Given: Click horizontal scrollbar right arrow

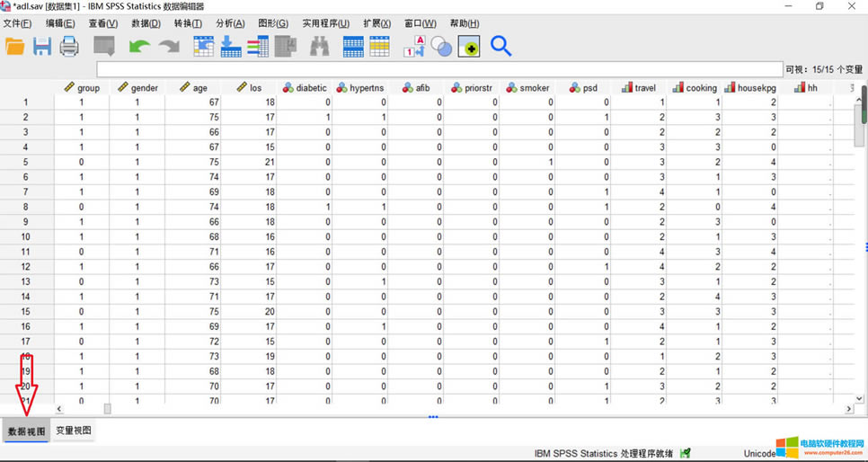Looking at the screenshot, I should point(848,409).
